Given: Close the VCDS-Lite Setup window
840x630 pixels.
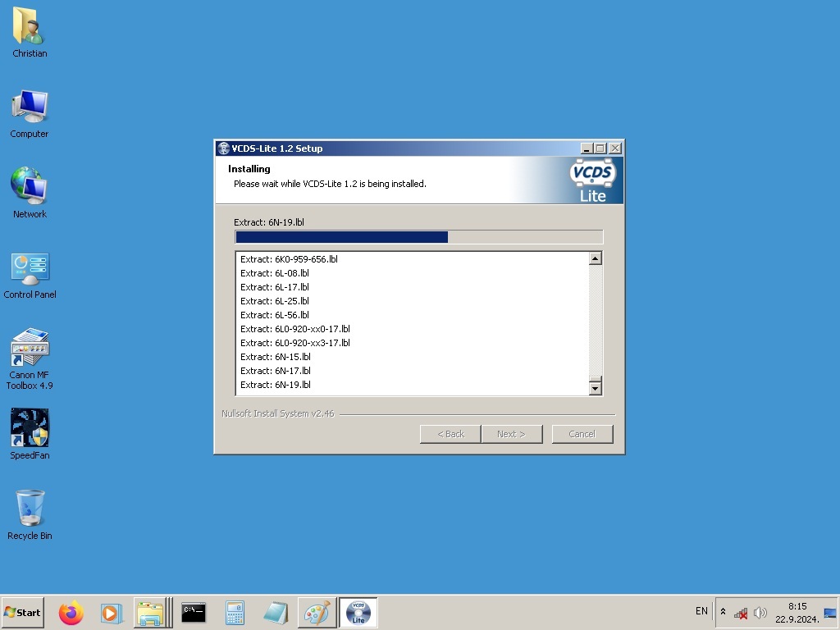Looking at the screenshot, I should tap(615, 148).
